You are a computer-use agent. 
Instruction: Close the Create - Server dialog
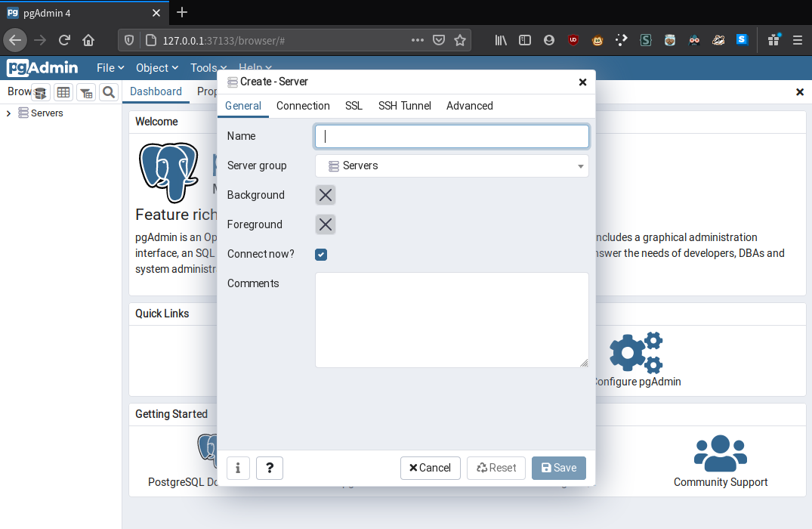[582, 82]
